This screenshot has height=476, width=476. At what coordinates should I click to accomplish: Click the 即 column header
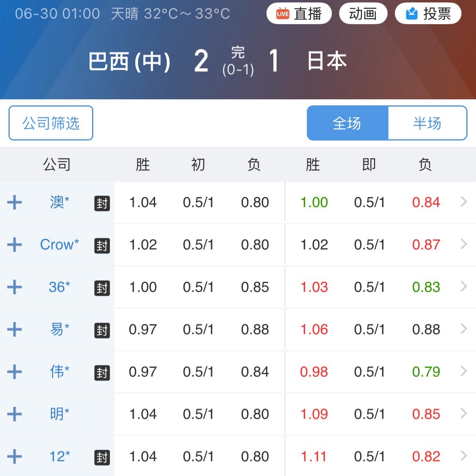tap(369, 164)
